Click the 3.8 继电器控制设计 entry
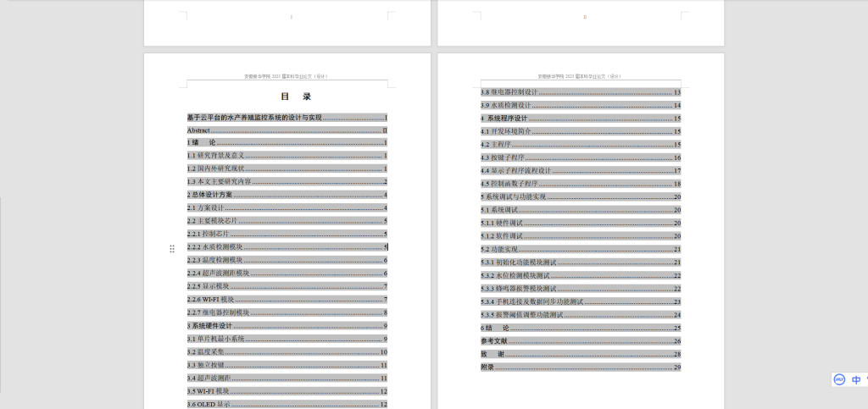 pos(509,92)
